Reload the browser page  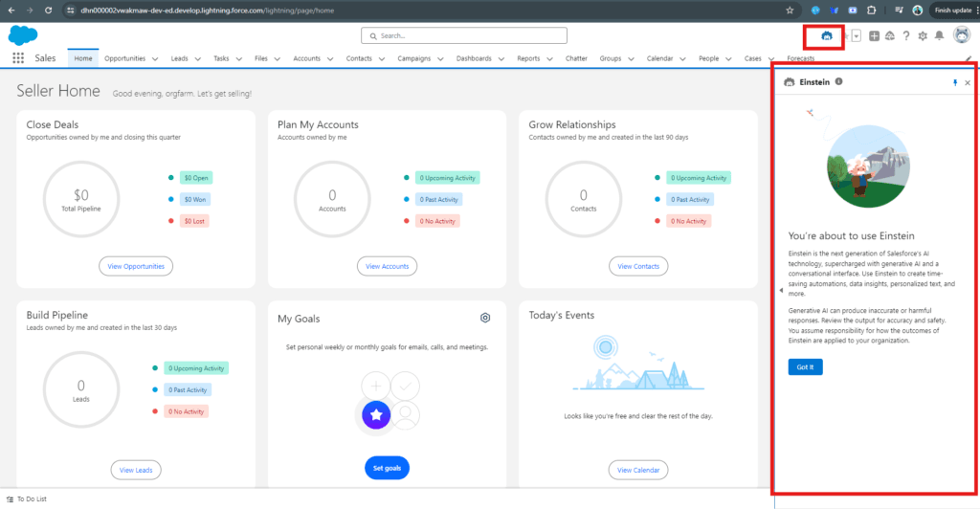coord(48,10)
